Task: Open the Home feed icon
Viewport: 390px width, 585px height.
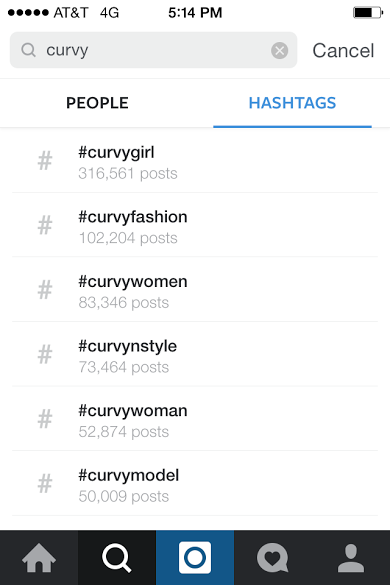Action: (x=39, y=558)
